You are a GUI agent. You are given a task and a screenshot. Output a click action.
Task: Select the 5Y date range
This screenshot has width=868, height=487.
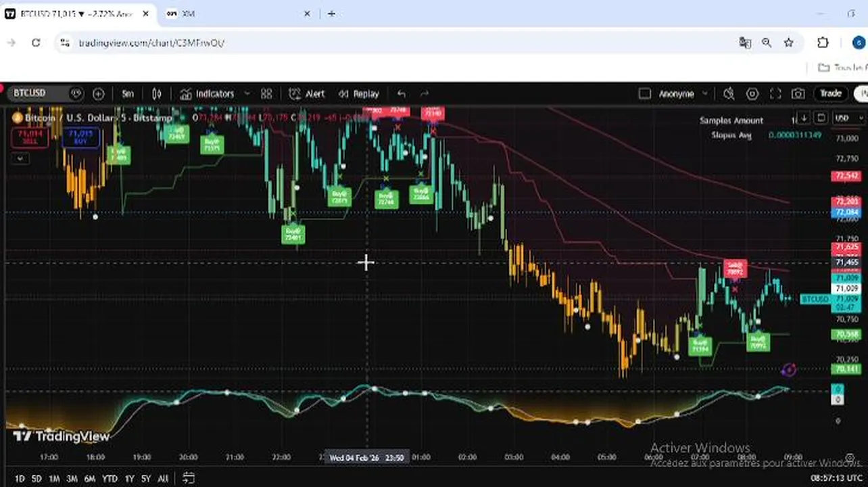(145, 479)
